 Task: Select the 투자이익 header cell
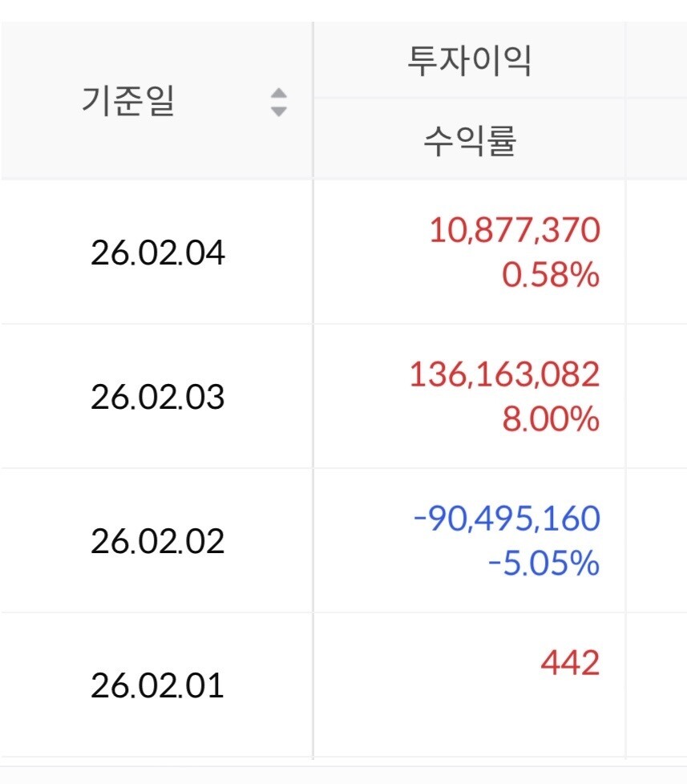469,62
